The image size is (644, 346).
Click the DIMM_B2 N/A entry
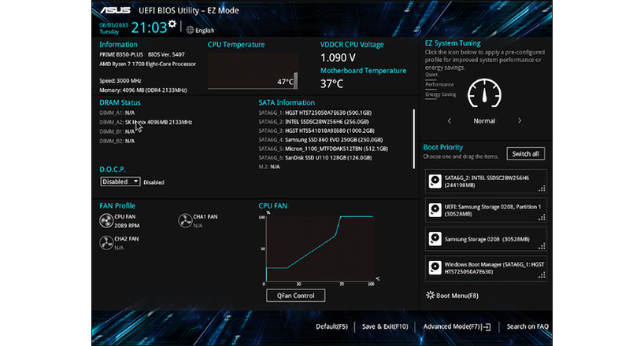117,141
